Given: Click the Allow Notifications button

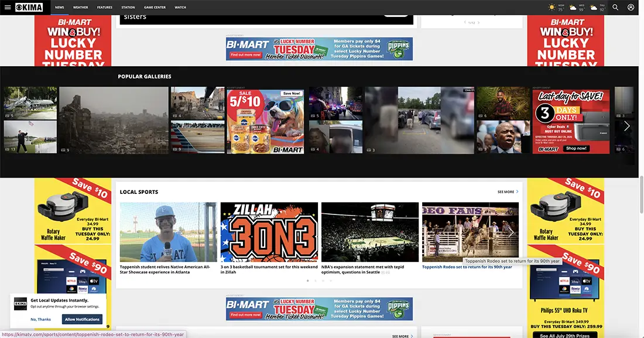Looking at the screenshot, I should [x=82, y=319].
